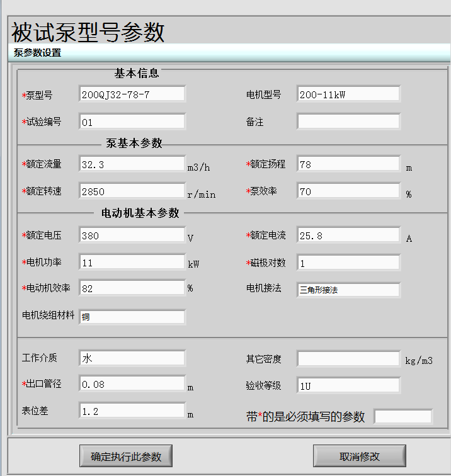The image size is (451, 476).
Task: Click the kg/m3 unit label
Action: click(x=419, y=361)
